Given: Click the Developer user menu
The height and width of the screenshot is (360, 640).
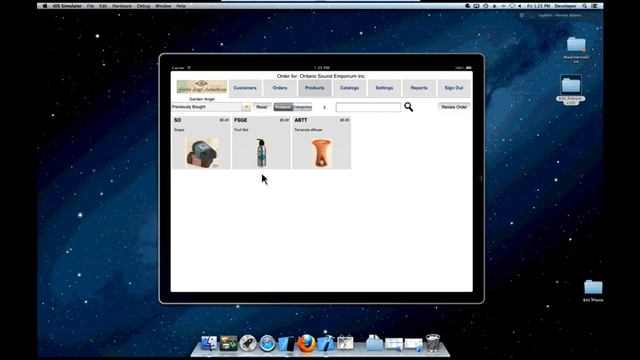Looking at the screenshot, I should 565,6.
